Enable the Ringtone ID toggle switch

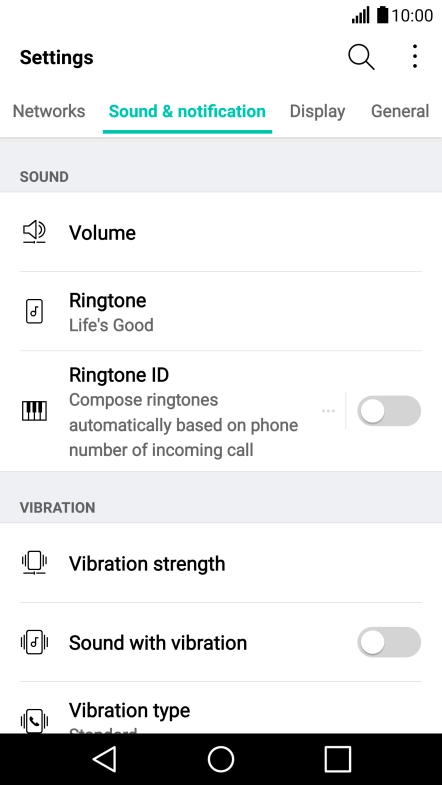pyautogui.click(x=389, y=411)
